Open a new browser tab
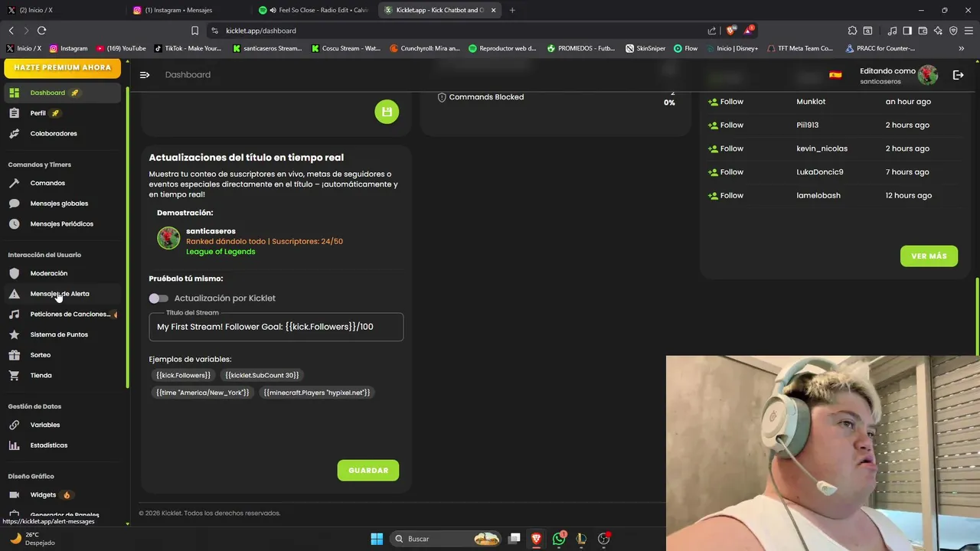Image resolution: width=980 pixels, height=551 pixels. 512,10
